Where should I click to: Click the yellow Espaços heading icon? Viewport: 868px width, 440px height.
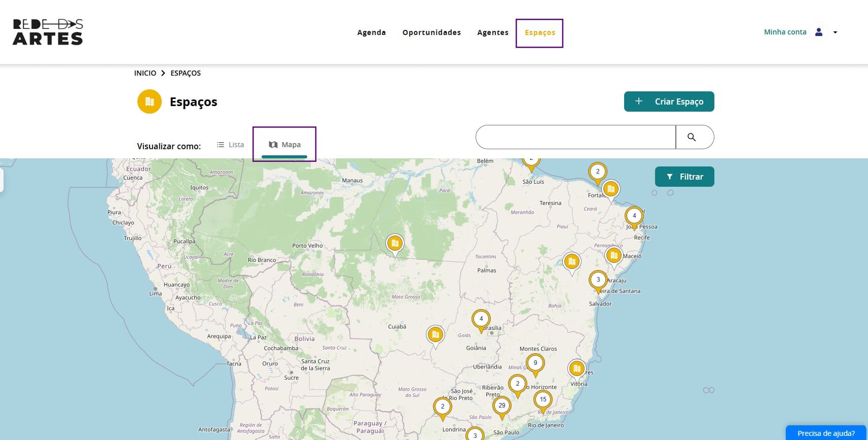click(x=150, y=101)
